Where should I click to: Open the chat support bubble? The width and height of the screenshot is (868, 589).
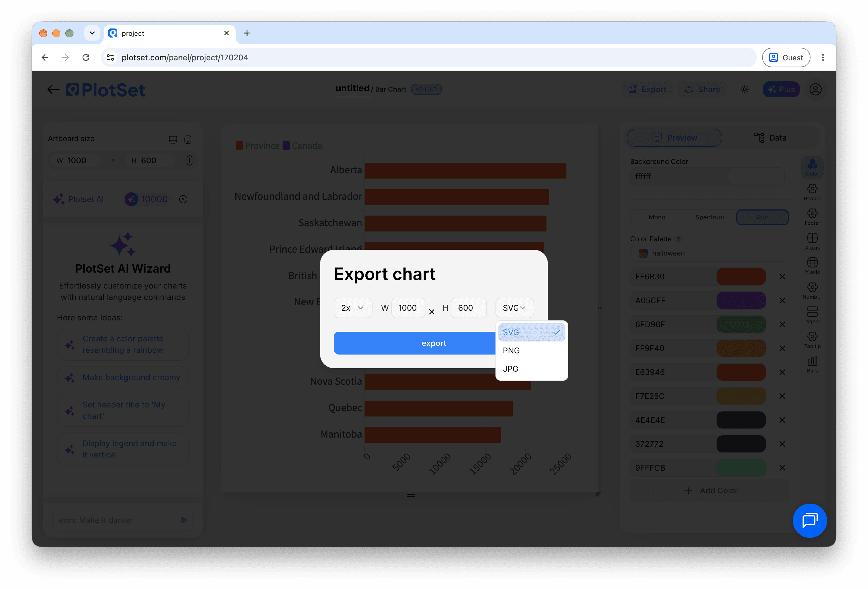pyautogui.click(x=809, y=520)
